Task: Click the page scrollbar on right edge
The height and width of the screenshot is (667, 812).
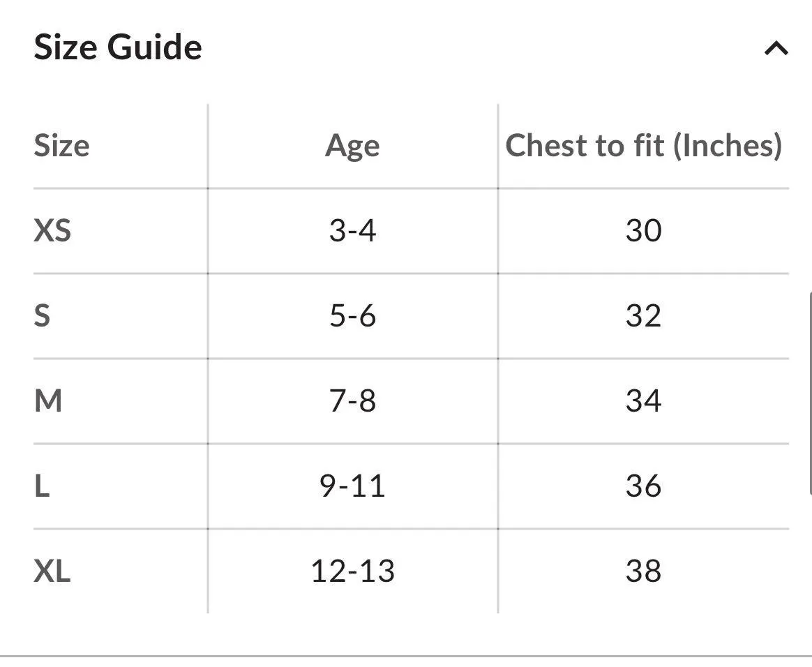Action: click(809, 391)
